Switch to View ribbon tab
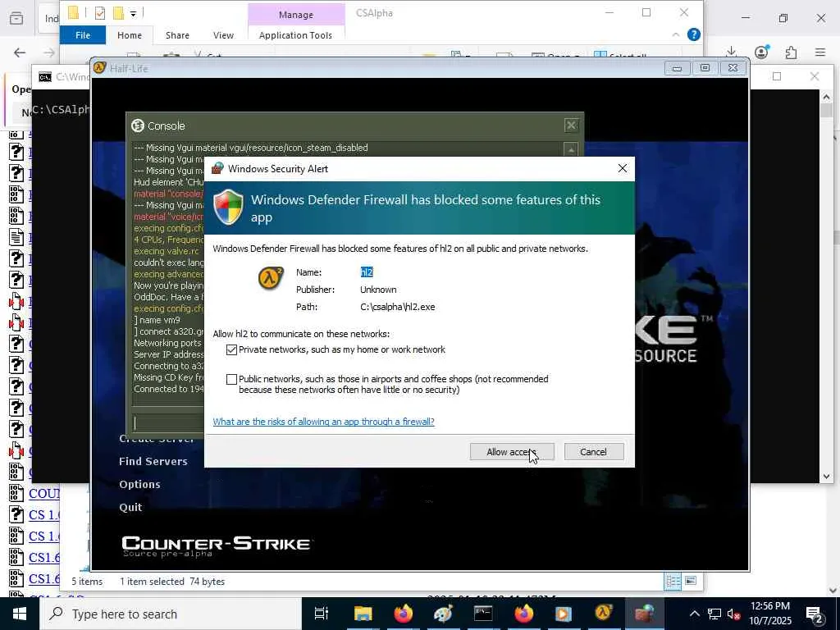The height and width of the screenshot is (630, 840). click(x=223, y=35)
